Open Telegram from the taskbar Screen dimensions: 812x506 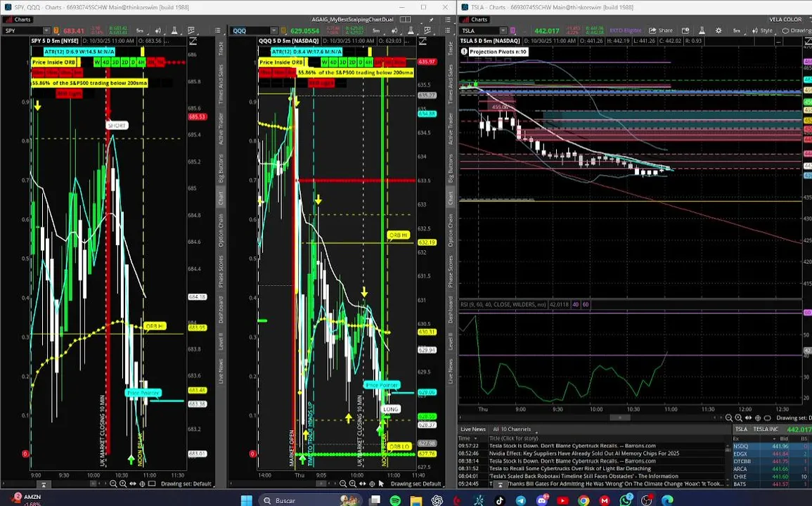(x=521, y=500)
